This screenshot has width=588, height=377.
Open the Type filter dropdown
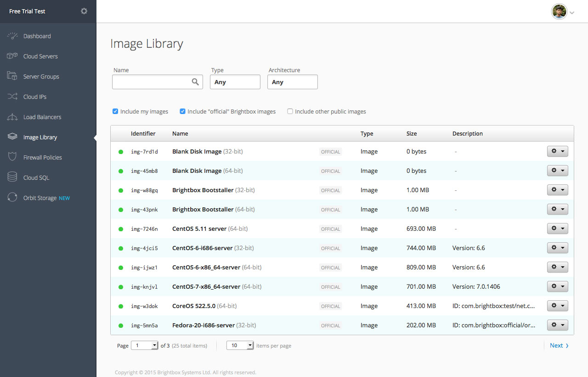[x=235, y=82]
